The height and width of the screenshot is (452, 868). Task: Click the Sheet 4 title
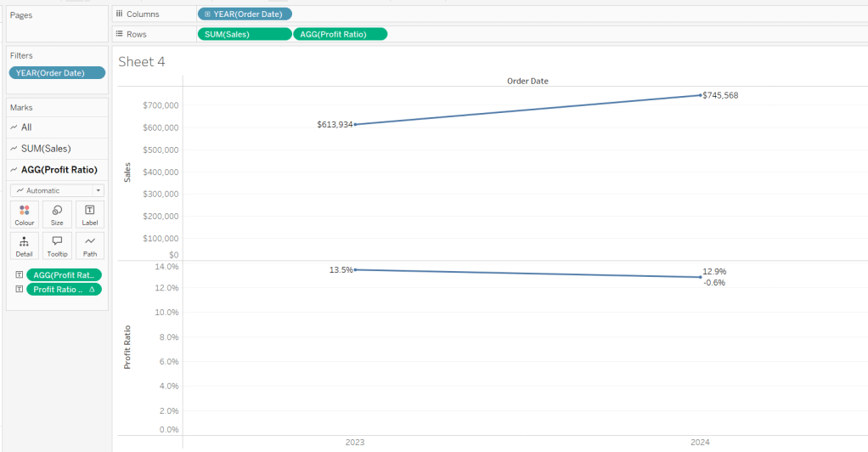click(x=142, y=61)
